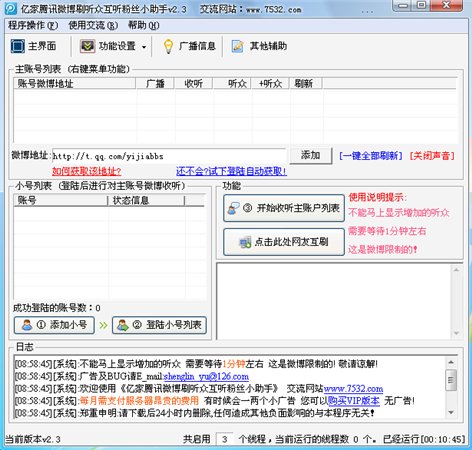472x450 pixels.
Task: Click the log panel scroll-up arrow
Action: [451, 362]
